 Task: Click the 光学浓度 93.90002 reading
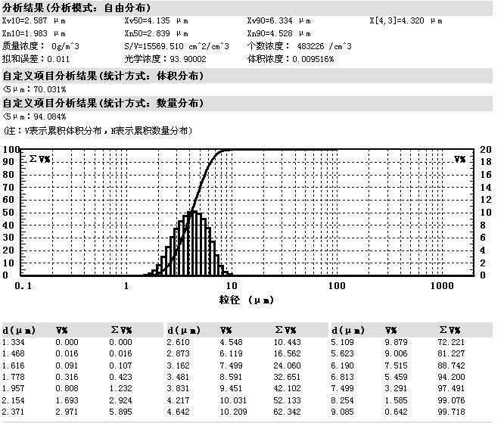[x=157, y=58]
